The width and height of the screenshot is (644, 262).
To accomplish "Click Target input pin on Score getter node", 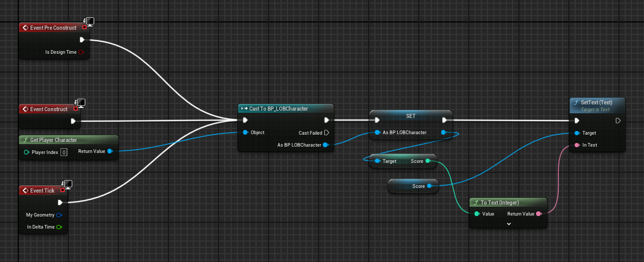I will [x=377, y=161].
